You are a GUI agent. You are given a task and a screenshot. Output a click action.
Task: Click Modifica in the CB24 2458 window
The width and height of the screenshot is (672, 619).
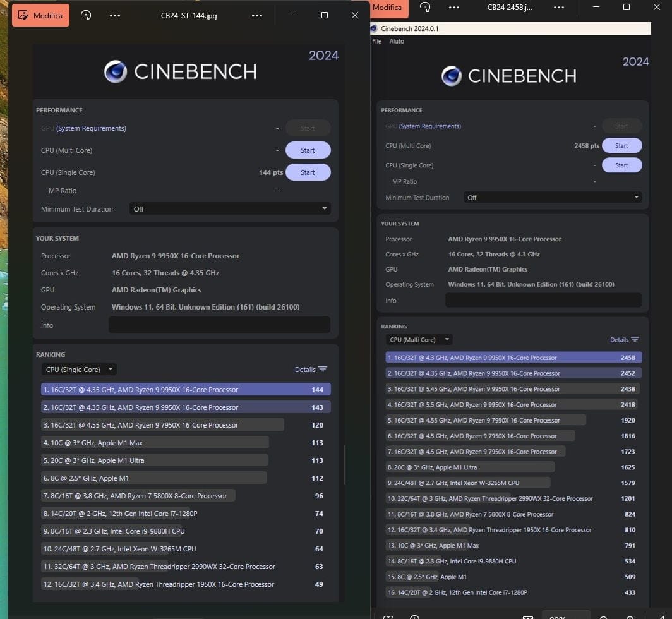(388, 8)
